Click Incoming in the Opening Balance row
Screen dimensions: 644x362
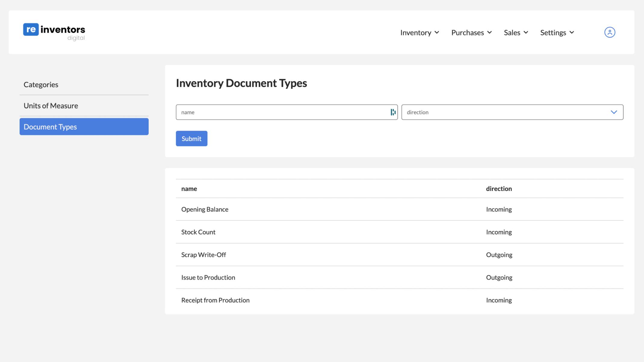[499, 209]
